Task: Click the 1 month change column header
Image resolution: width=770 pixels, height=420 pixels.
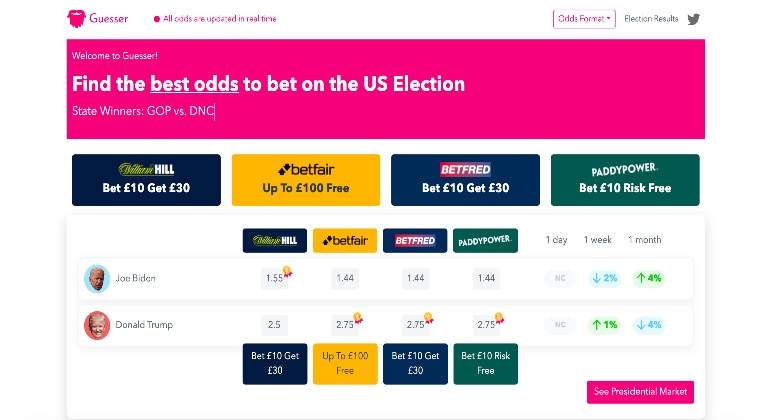Action: point(644,240)
